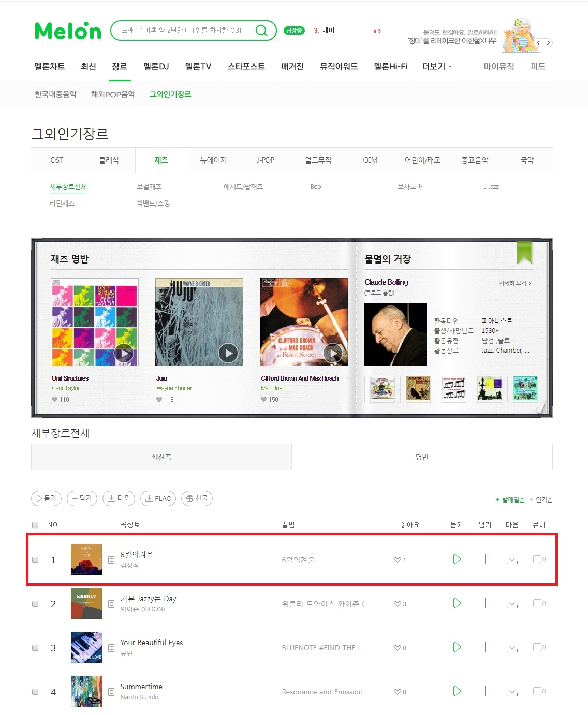The height and width of the screenshot is (715, 588).
Task: Switch to the 명반 tab
Action: pos(422,457)
